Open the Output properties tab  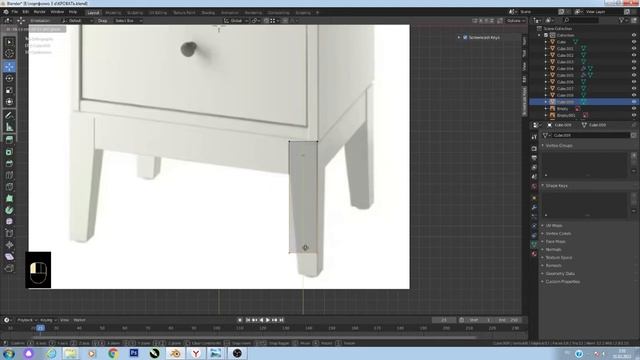534,158
